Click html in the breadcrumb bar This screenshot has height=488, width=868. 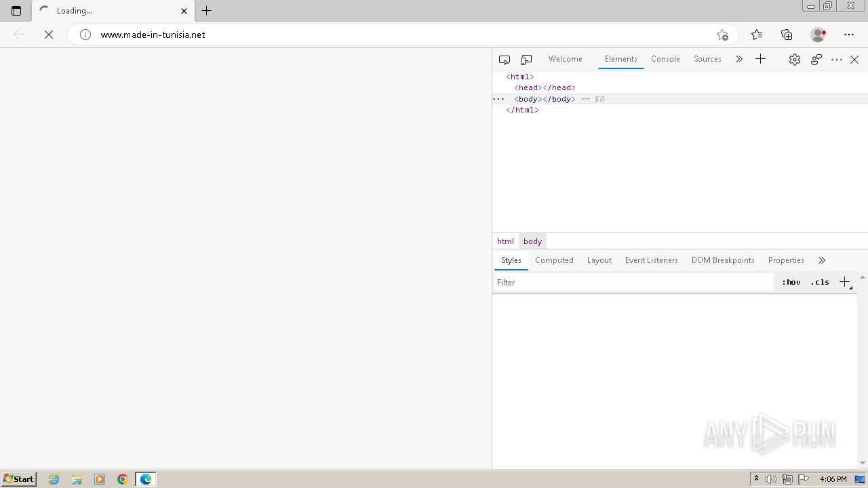[x=505, y=241]
